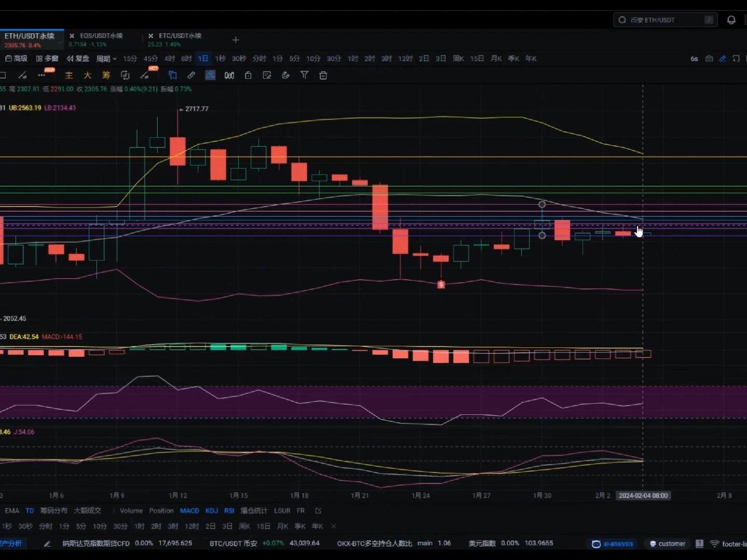
Task: Toggle the RSI sub-indicator
Action: [229, 511]
